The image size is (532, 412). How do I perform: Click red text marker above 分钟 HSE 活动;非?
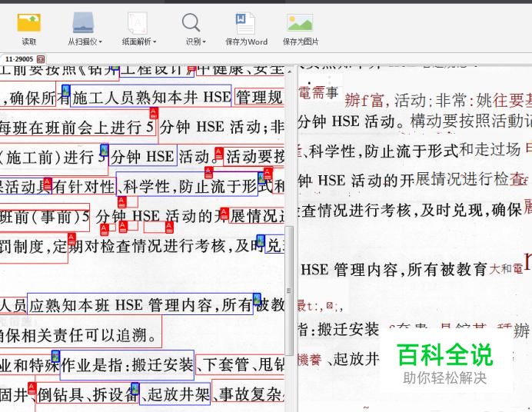pos(154,113)
